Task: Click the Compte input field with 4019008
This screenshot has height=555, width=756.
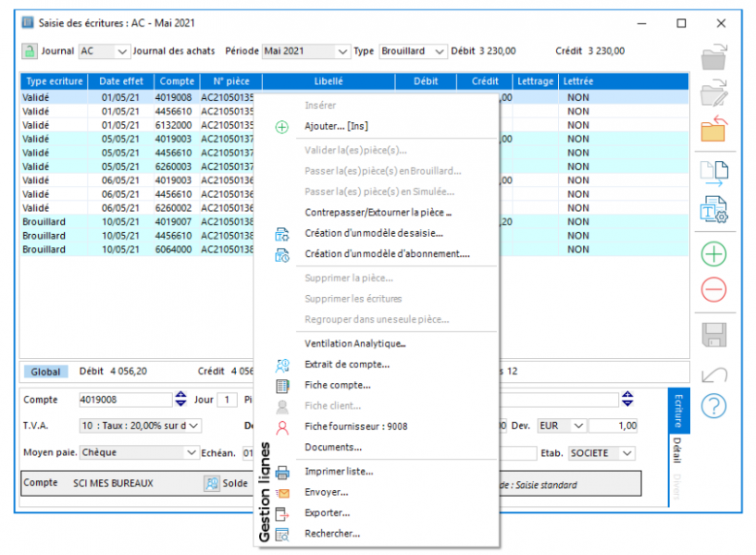Action: 125,400
